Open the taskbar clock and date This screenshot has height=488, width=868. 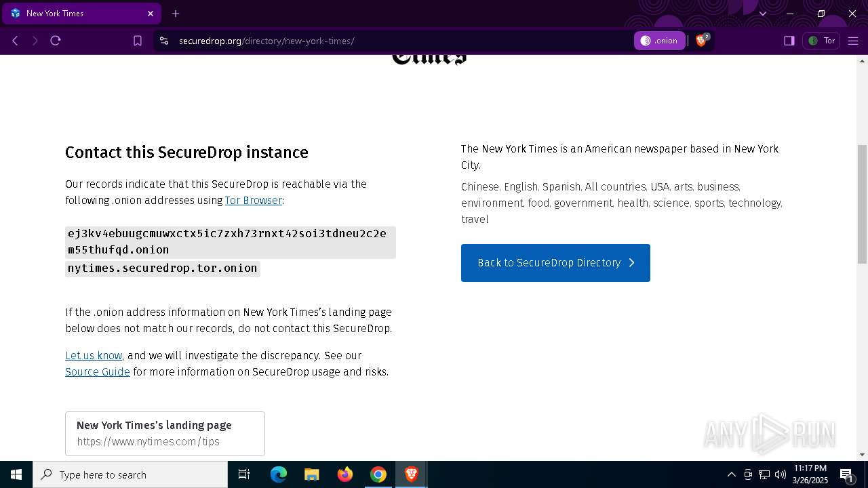coord(810,474)
